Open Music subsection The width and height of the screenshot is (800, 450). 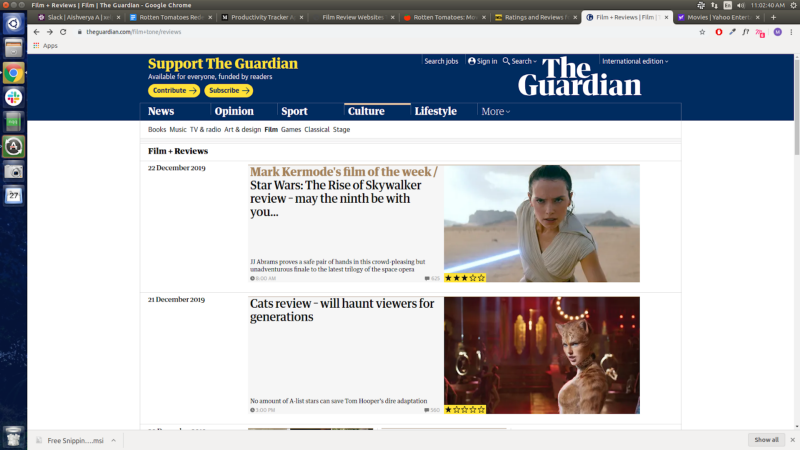pos(178,130)
